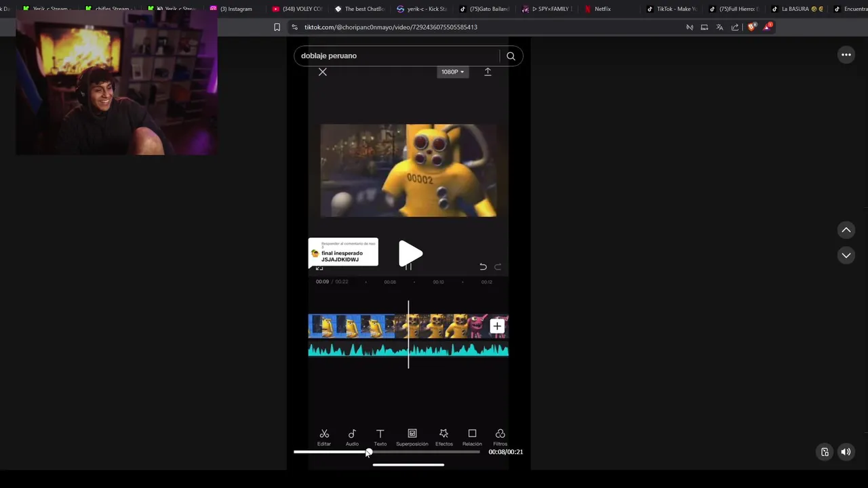Click the share icon in address bar
The image size is (868, 488).
[735, 27]
